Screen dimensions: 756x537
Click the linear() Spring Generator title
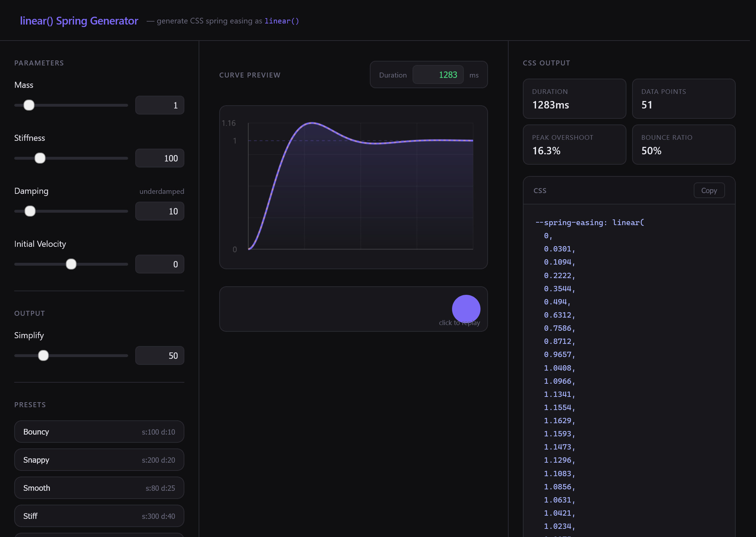pos(79,21)
